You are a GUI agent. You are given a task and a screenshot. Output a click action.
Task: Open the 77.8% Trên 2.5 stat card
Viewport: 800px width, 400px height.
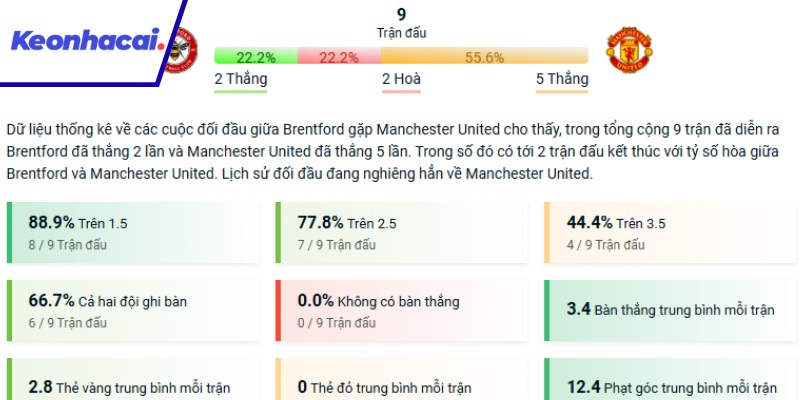[x=402, y=232]
